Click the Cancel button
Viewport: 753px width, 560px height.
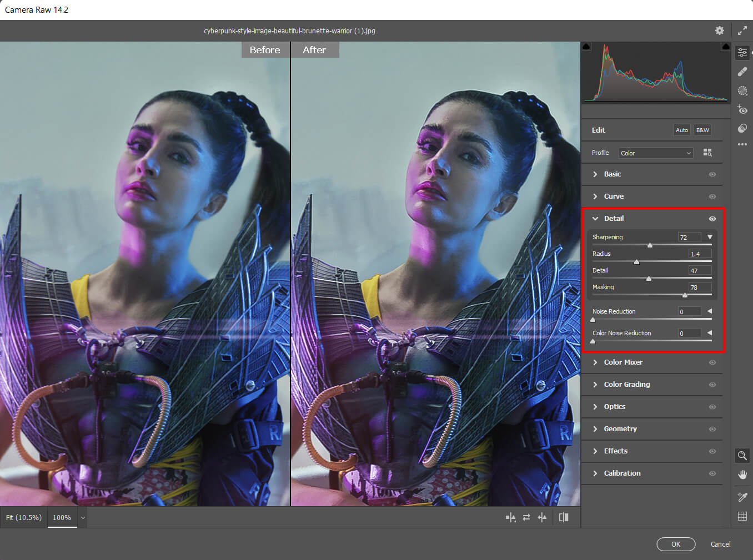pyautogui.click(x=720, y=544)
